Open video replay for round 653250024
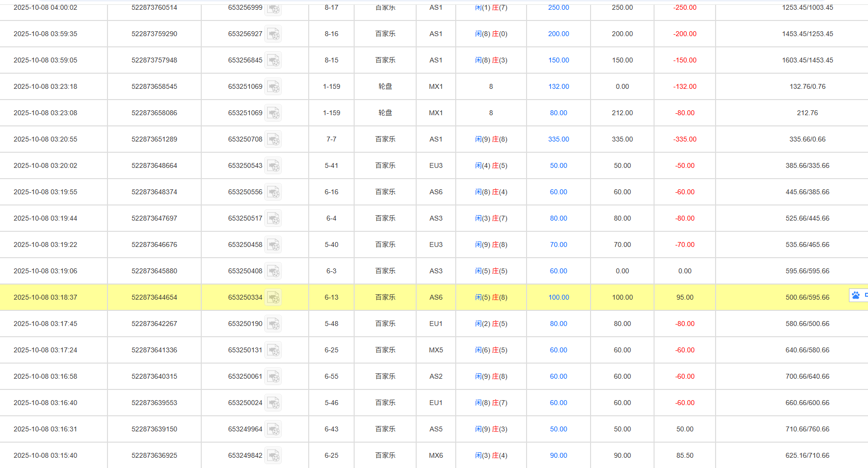The height and width of the screenshot is (468, 868). 274,403
